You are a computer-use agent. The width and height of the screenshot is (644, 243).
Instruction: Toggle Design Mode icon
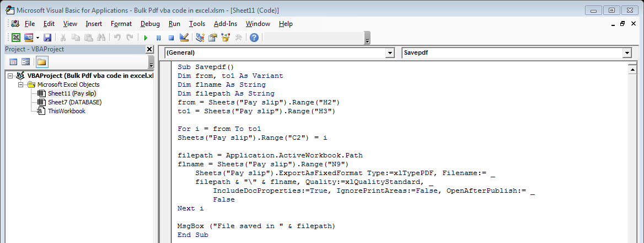pos(184,38)
